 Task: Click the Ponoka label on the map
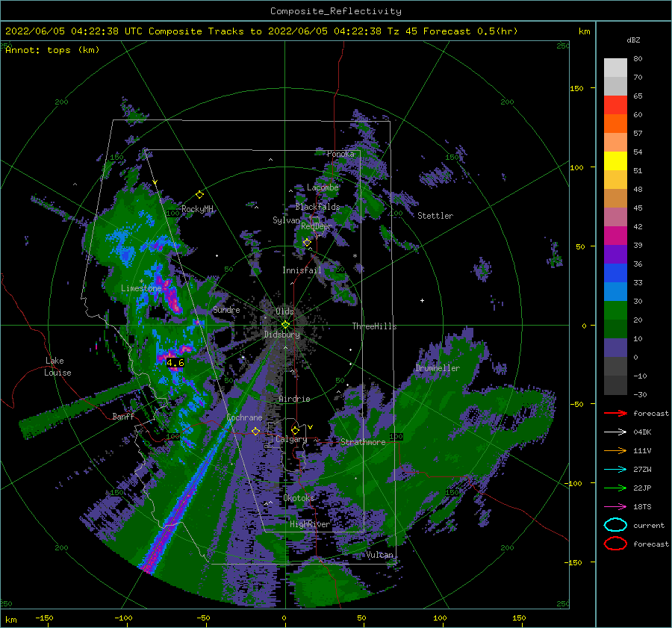pos(340,154)
